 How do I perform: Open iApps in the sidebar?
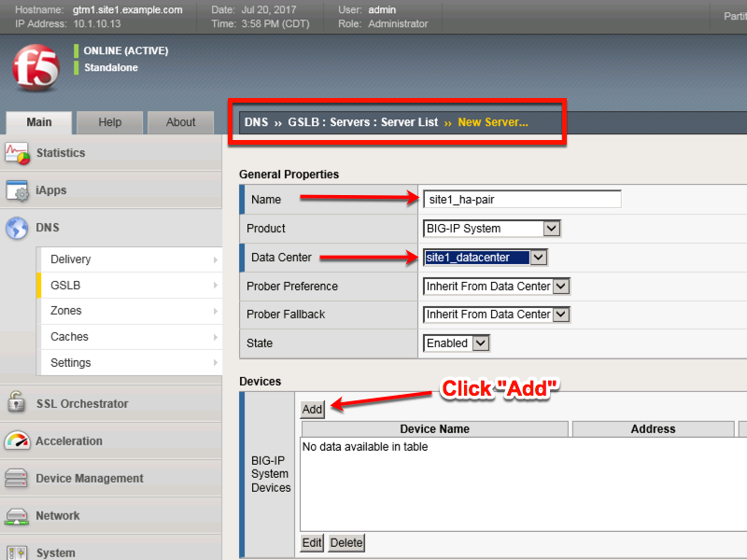(x=110, y=190)
